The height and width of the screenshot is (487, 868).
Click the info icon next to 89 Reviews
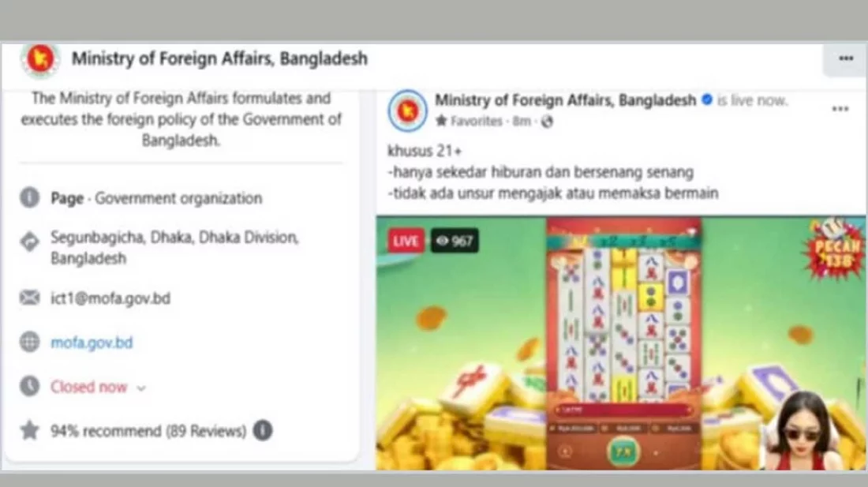click(263, 430)
